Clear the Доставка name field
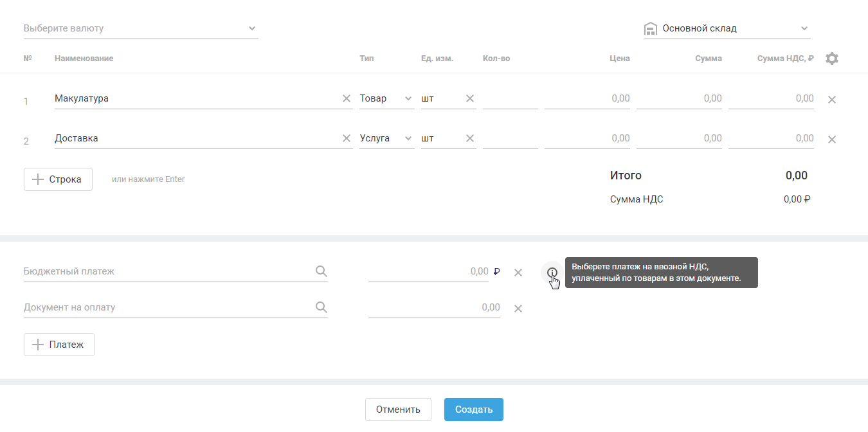This screenshot has height=432, width=868. 347,139
